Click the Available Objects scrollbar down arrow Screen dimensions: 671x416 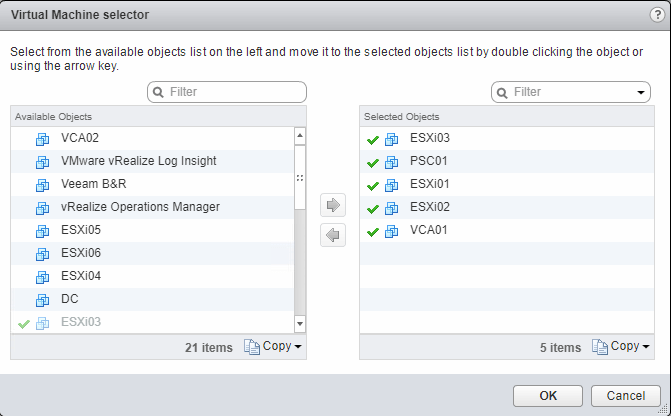[299, 324]
